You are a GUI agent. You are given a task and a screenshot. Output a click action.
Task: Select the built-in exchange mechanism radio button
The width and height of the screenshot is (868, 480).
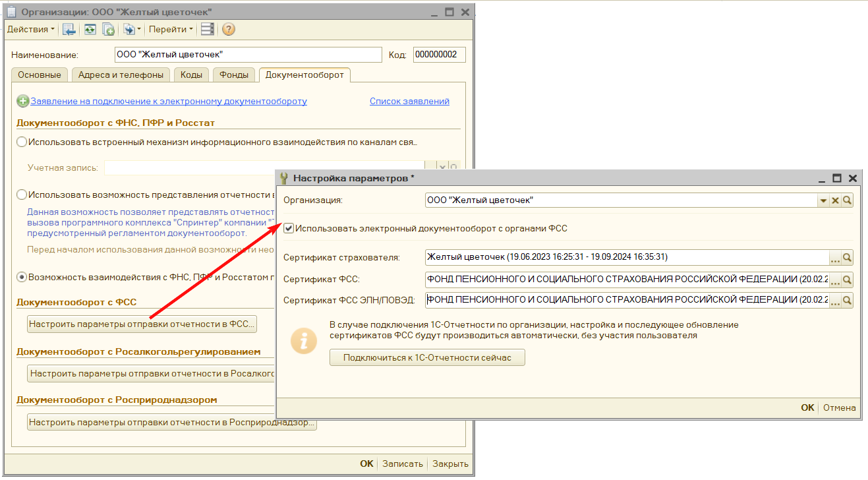tap(22, 142)
